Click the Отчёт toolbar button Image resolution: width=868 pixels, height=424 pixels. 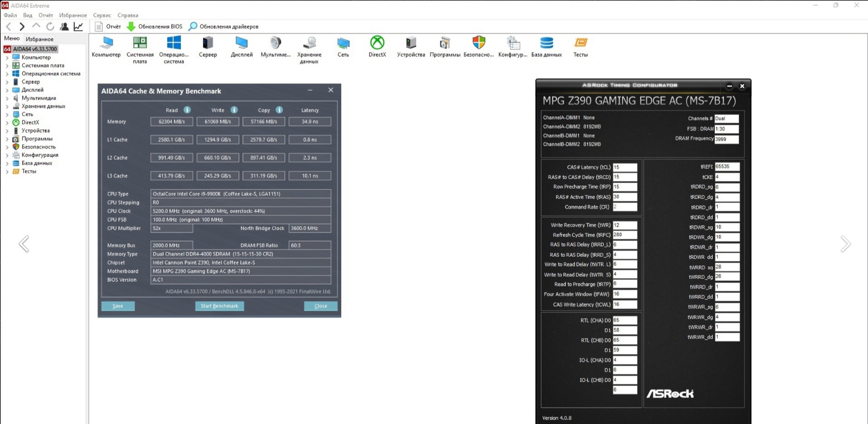pyautogui.click(x=108, y=27)
